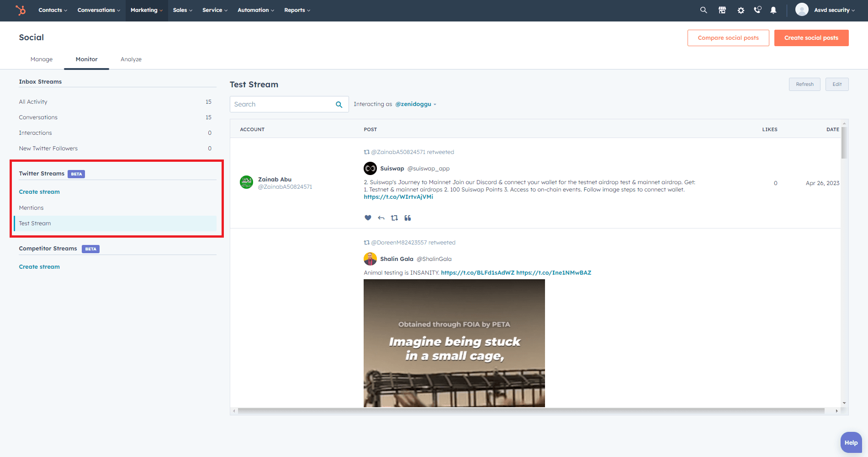Click the calling phone icon
868x457 pixels.
[757, 10]
